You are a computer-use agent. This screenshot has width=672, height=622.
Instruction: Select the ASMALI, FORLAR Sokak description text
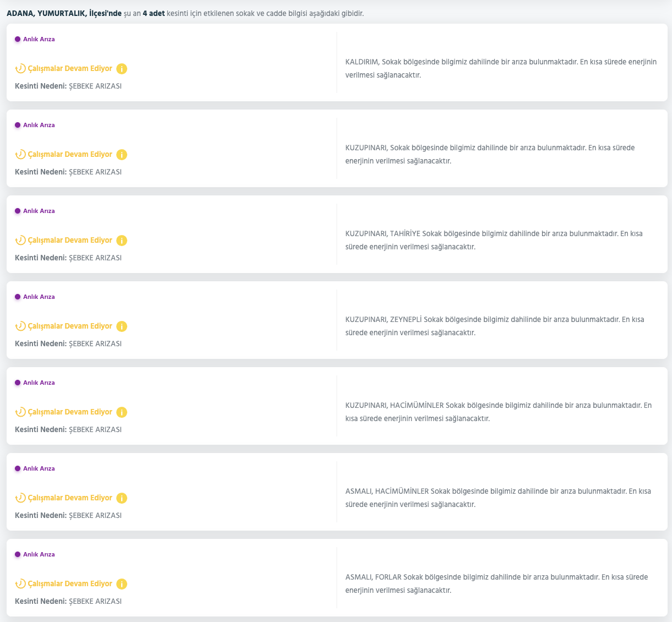click(496, 583)
